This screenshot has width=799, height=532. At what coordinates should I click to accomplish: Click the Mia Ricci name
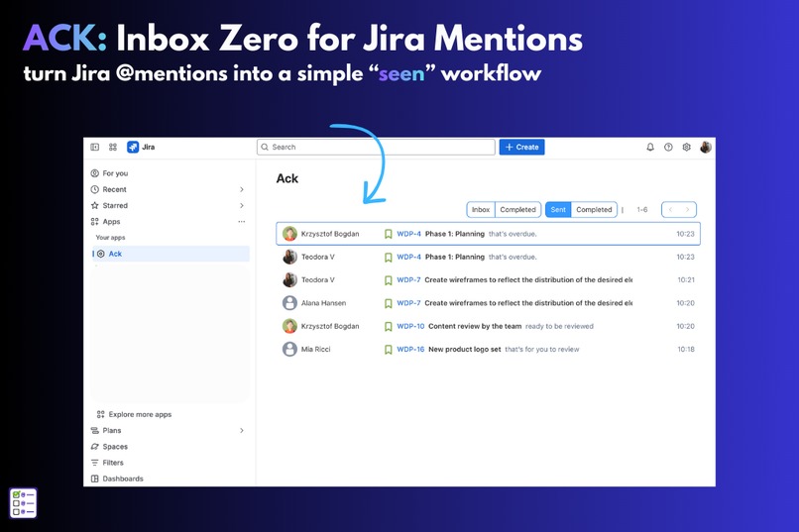point(316,350)
